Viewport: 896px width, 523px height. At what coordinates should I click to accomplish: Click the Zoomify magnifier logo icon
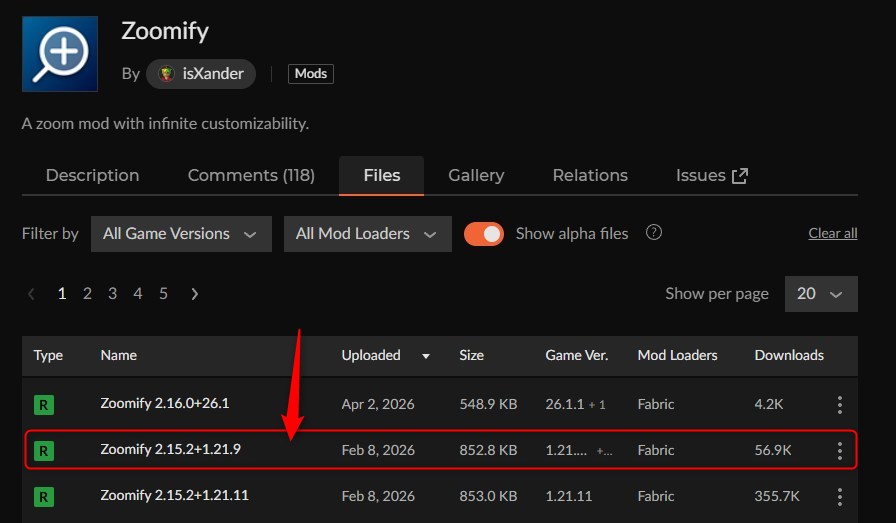(x=60, y=54)
